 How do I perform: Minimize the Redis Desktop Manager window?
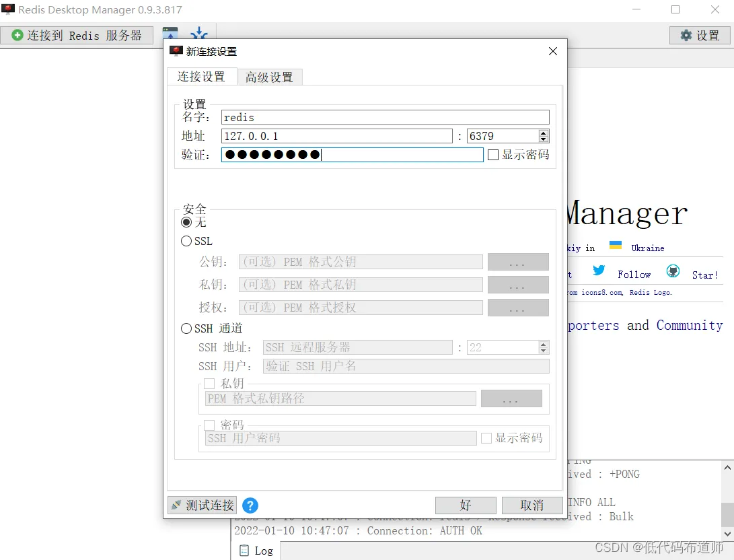click(636, 9)
